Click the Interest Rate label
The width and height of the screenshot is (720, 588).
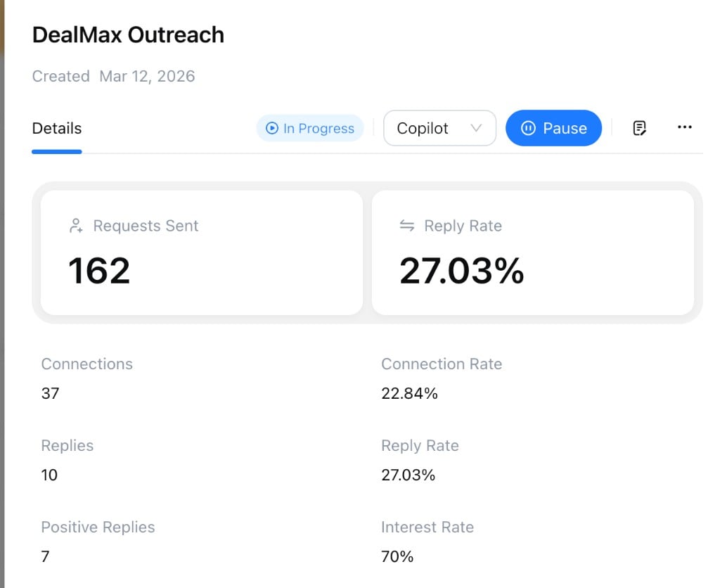pos(427,527)
